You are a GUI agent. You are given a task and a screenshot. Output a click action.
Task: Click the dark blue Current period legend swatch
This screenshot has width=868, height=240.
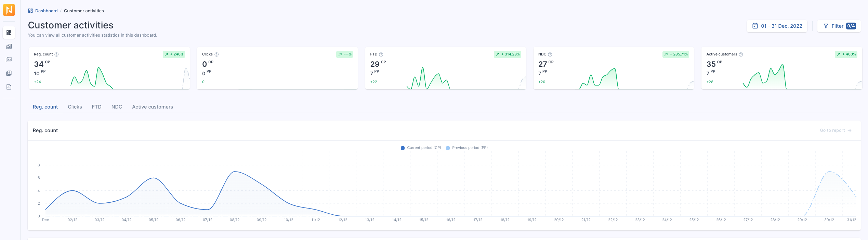coord(403,148)
